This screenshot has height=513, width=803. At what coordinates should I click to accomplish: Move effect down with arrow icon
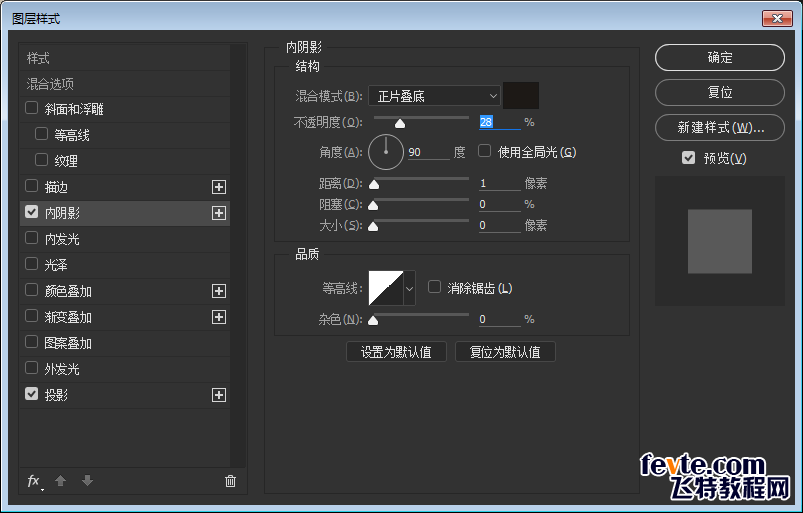pos(88,481)
